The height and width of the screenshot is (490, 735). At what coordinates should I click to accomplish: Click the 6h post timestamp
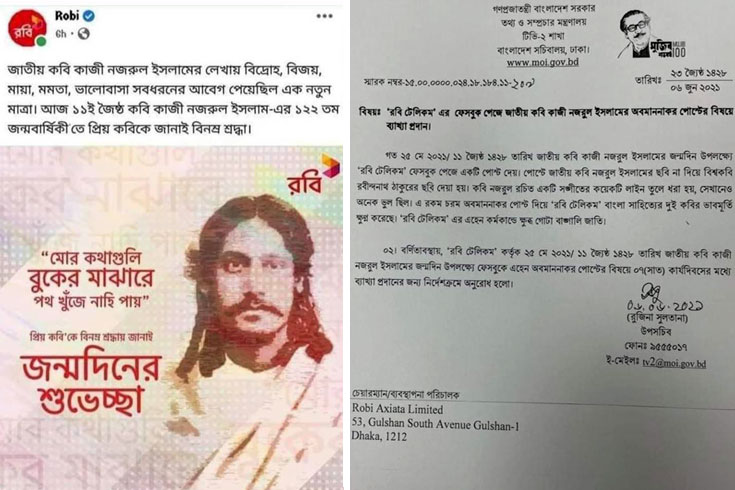click(61, 34)
